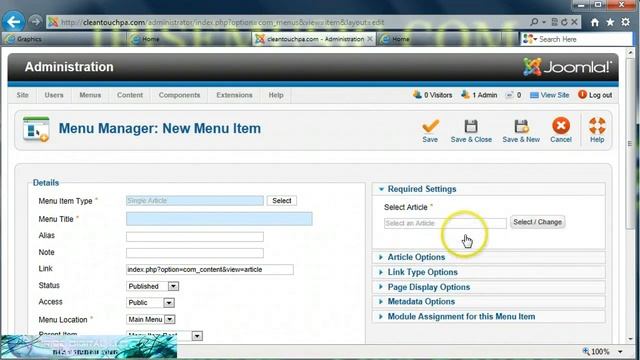Open the browser home page icon
The width and height of the screenshot is (640, 360).
(x=595, y=22)
